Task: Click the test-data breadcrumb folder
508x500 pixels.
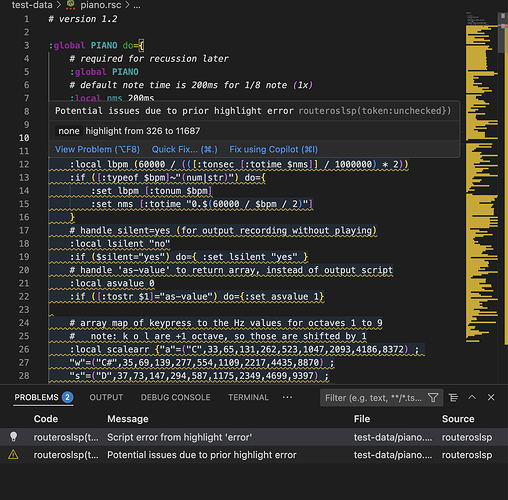Action: click(x=32, y=5)
